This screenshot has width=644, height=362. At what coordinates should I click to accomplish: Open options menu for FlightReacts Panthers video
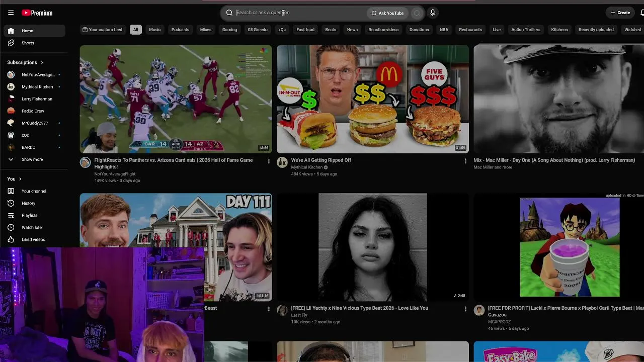click(269, 161)
